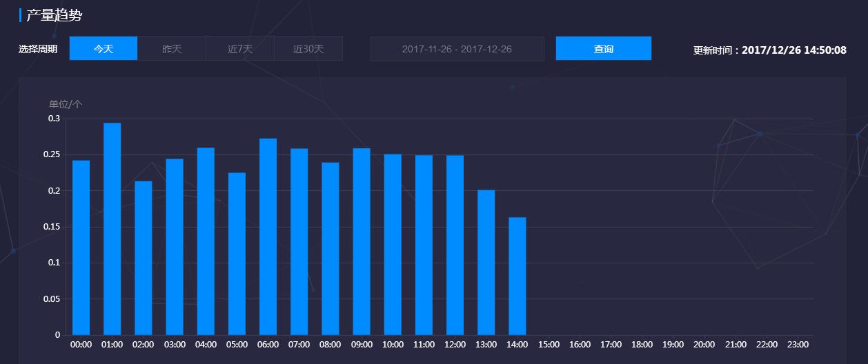The width and height of the screenshot is (868, 364).
Task: Select the bar at 05:00
Action: coord(237,254)
